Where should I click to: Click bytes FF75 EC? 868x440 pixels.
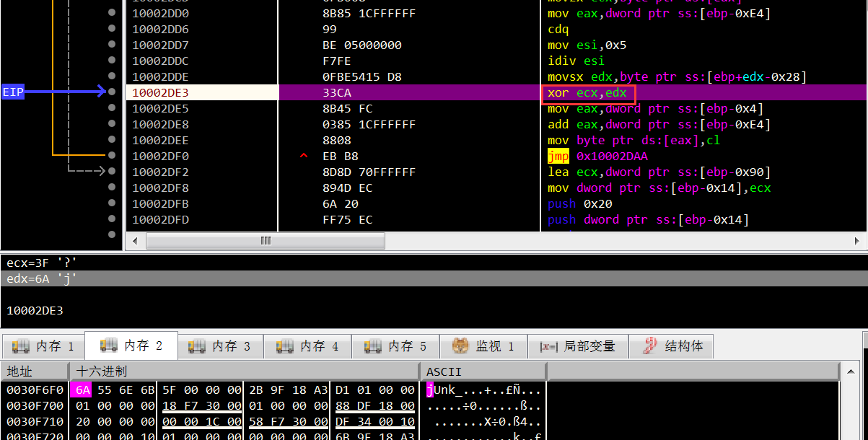pos(348,219)
